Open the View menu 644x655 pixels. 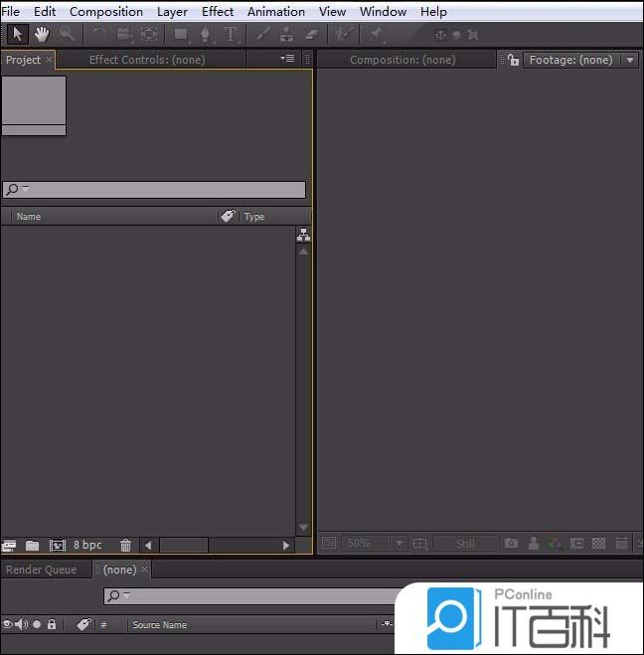(333, 11)
